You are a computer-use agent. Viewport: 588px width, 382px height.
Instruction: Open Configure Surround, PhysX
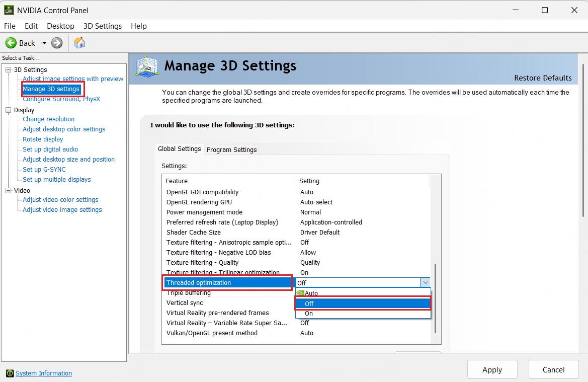pos(61,99)
